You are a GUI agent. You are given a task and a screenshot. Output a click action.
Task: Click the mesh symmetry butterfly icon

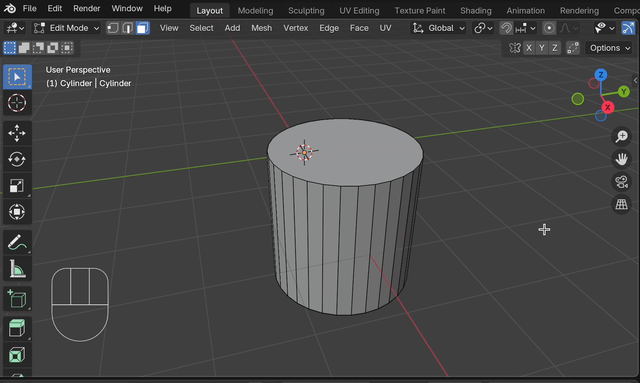tap(514, 48)
